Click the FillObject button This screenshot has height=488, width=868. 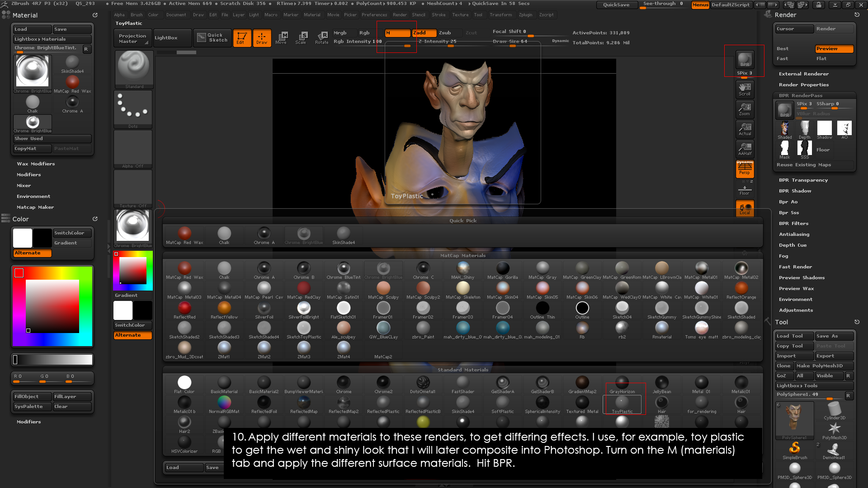(x=32, y=397)
